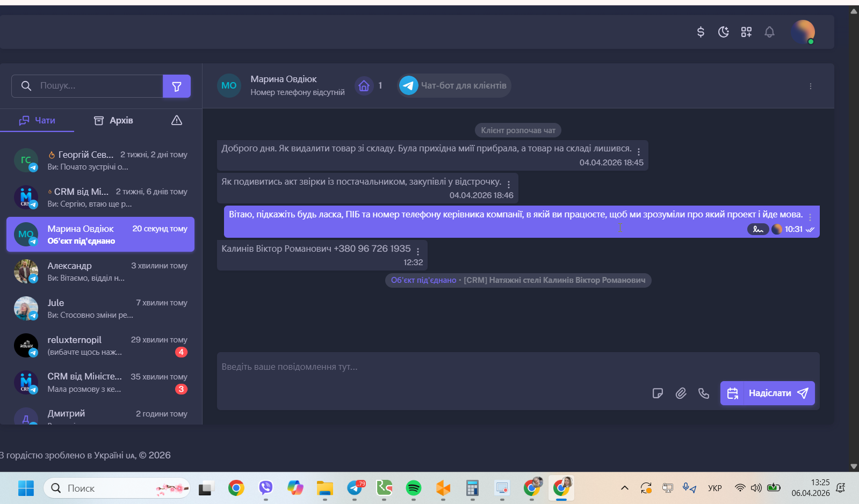Open Copilot from taskbar
Screen dimensions: 859x504
pyautogui.click(x=295, y=488)
